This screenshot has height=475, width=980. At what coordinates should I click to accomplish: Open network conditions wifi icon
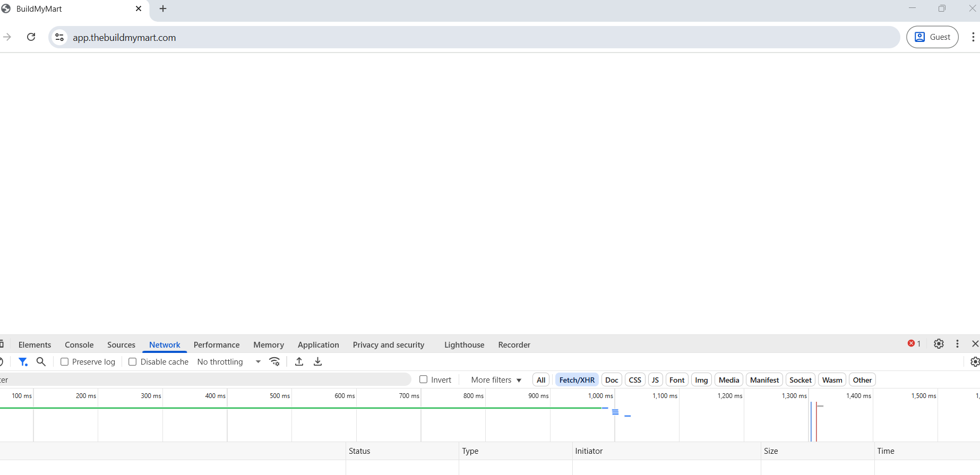(274, 362)
